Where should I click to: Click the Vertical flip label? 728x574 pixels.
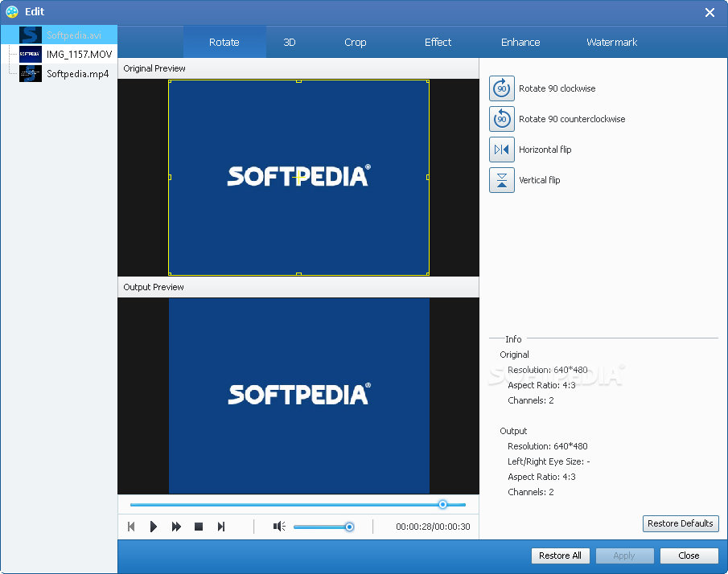click(540, 180)
